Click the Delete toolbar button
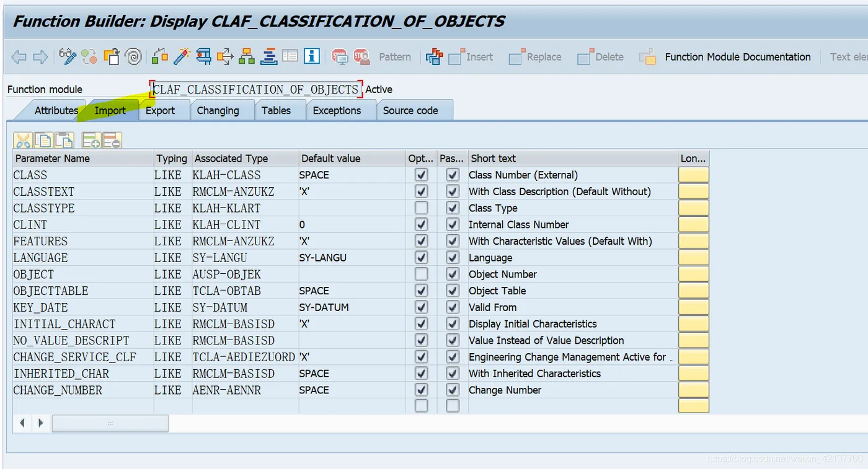 [601, 57]
